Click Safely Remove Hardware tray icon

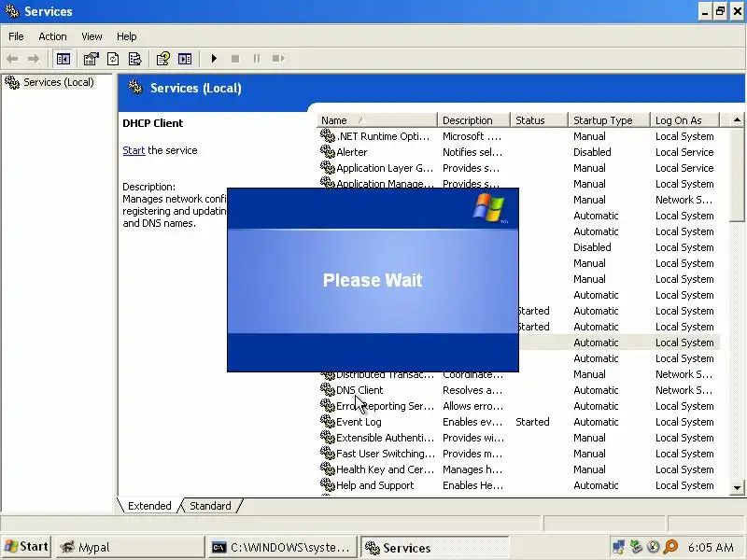(x=636, y=547)
